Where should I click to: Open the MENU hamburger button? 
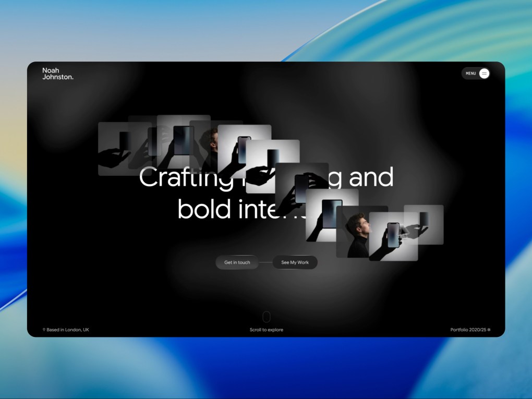[484, 74]
